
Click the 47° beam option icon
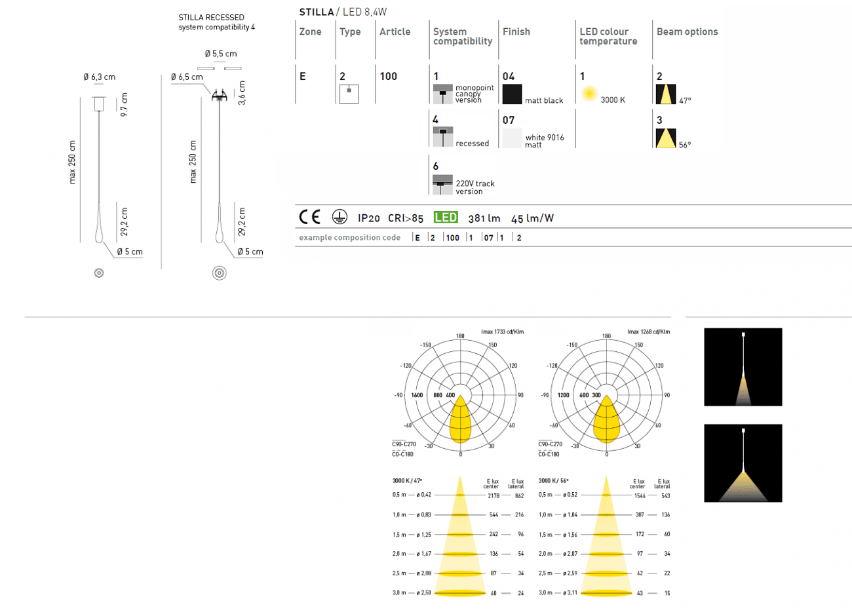pos(667,94)
